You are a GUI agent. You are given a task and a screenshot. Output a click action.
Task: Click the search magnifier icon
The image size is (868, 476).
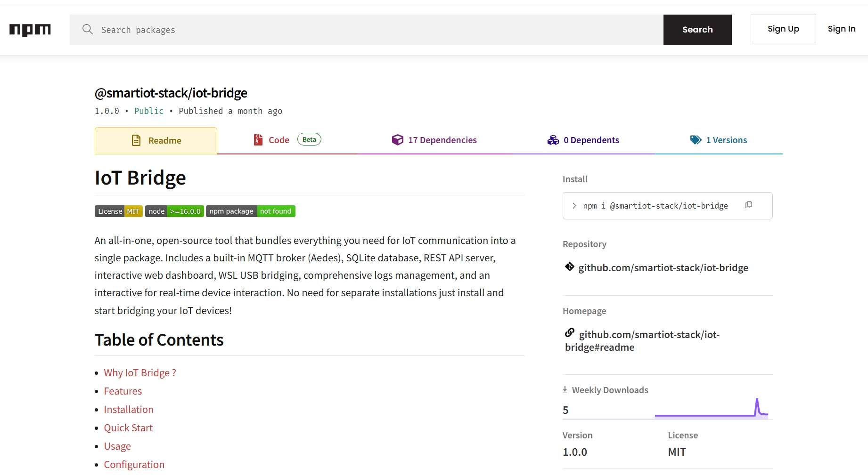point(88,30)
